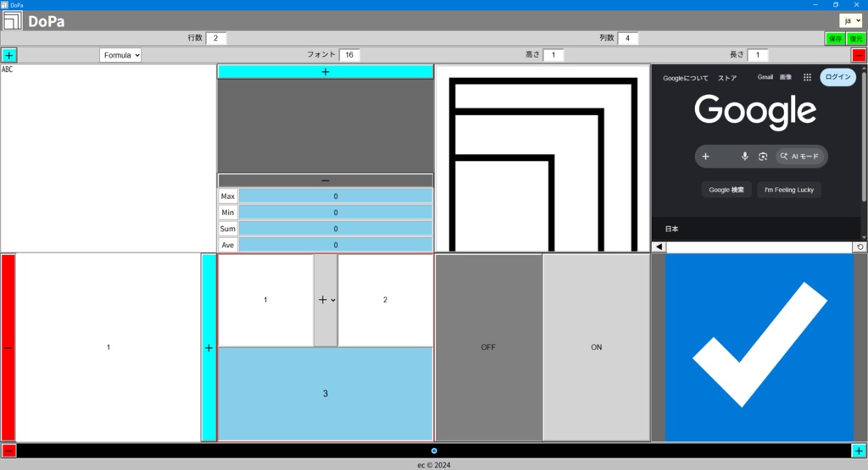Click the operand cell showing 2
The width and height of the screenshot is (868, 470).
tap(386, 300)
